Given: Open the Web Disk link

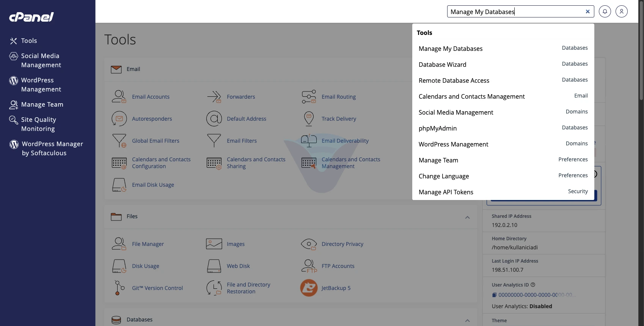Looking at the screenshot, I should click(238, 266).
